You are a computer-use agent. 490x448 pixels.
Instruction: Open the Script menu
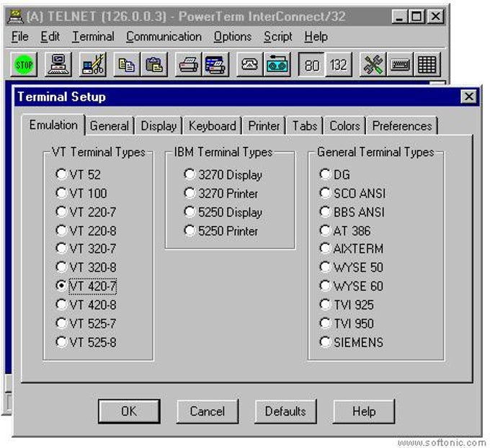(x=278, y=37)
